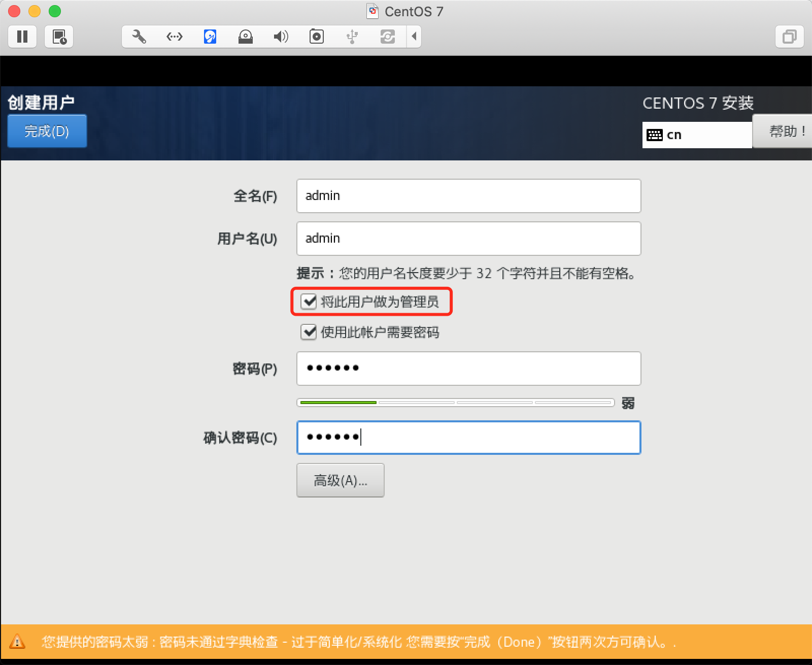
Task: Click the CD/DVD drive toolbar icon
Action: (246, 37)
